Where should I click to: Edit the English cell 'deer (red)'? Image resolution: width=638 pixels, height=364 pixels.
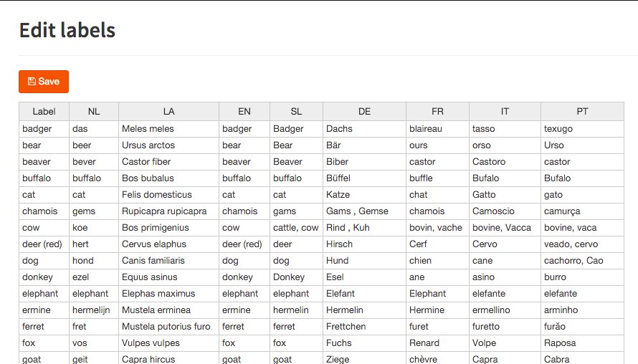(244, 244)
